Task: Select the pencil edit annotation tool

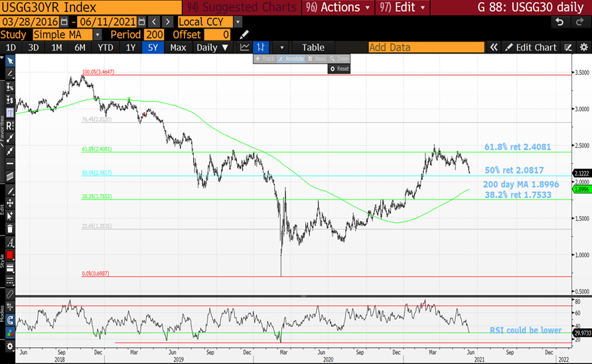Action: [10, 191]
